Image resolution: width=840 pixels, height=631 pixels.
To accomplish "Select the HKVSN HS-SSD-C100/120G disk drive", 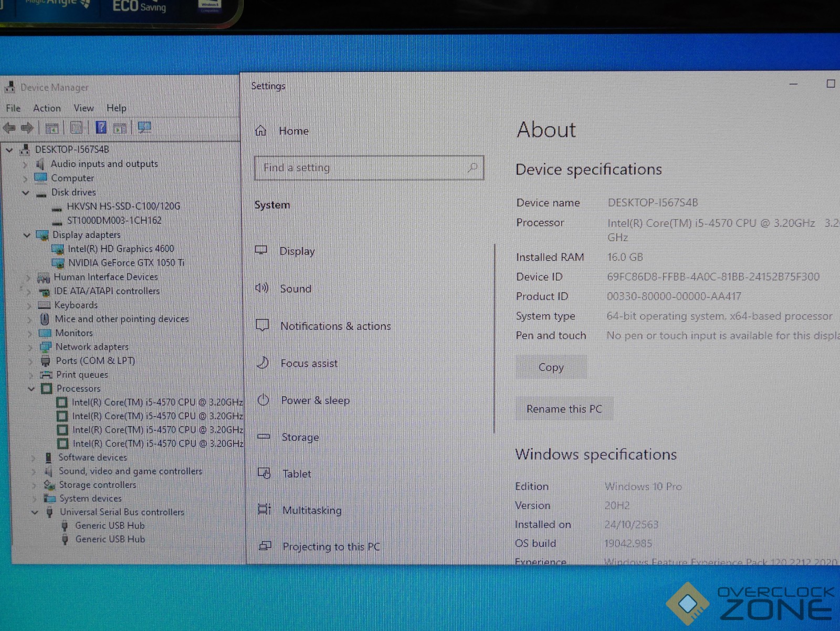I will click(x=123, y=206).
